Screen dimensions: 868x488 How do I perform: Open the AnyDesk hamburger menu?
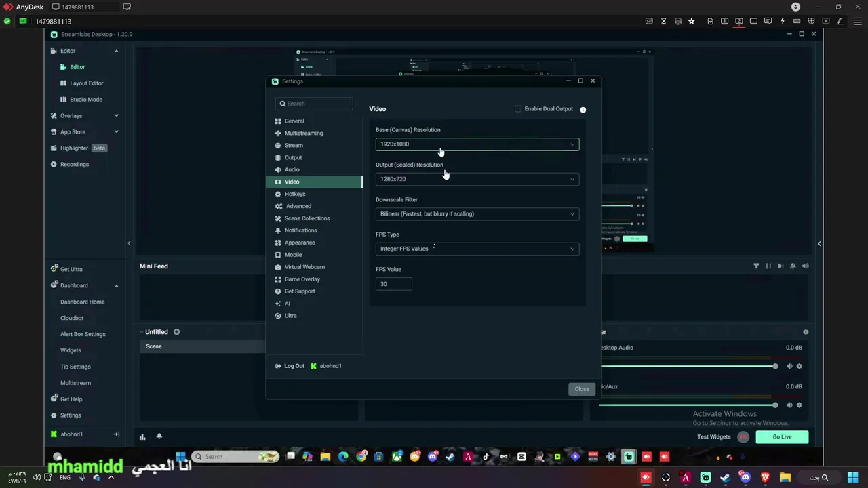coord(857,21)
